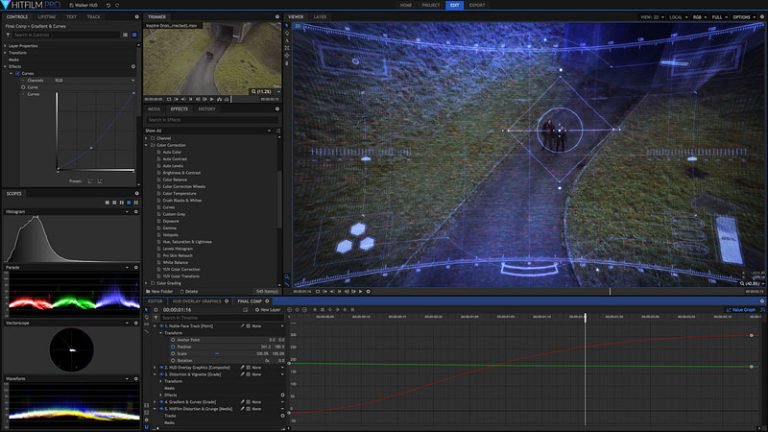Open the Show All filter dropdown
Screen dimensions: 768x432
point(208,131)
